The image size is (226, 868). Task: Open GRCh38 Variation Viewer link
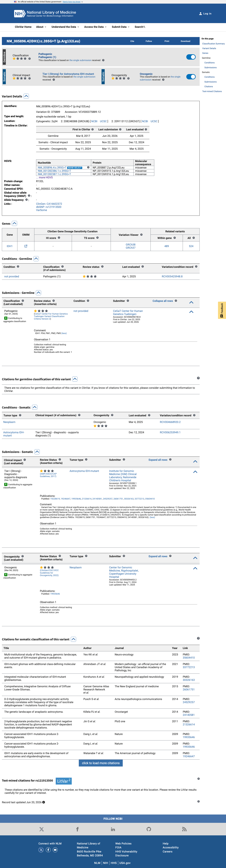point(131,245)
